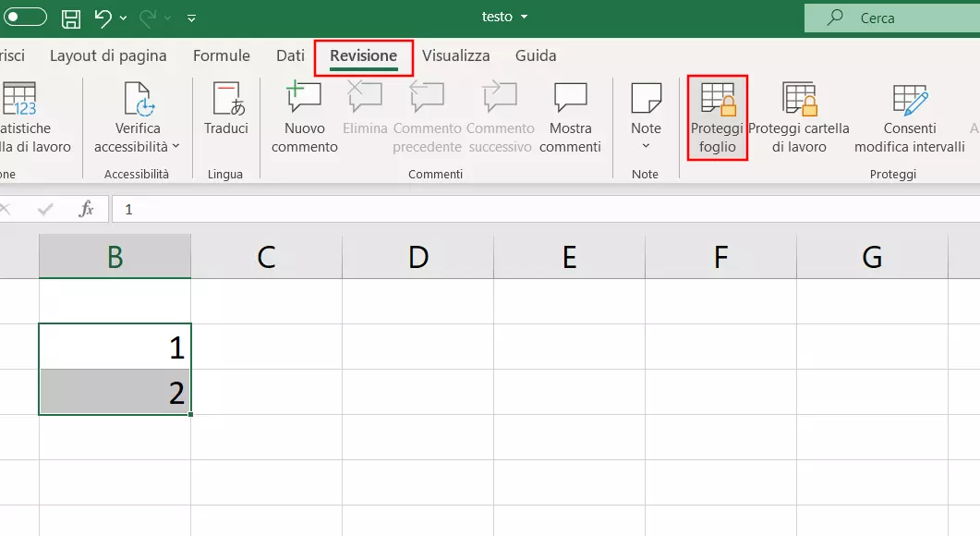Viewport: 980px width, 536px height.
Task: Cancel formula bar entry (X icon)
Action: point(5,209)
